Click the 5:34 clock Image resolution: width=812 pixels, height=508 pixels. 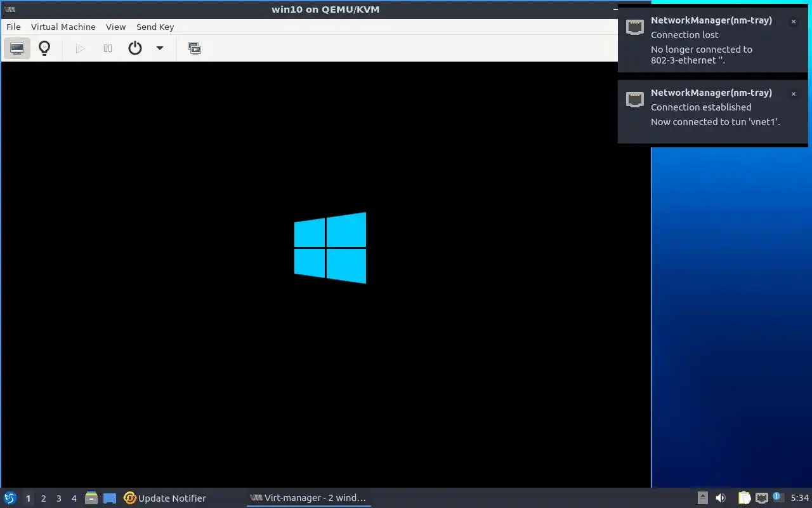click(x=799, y=498)
